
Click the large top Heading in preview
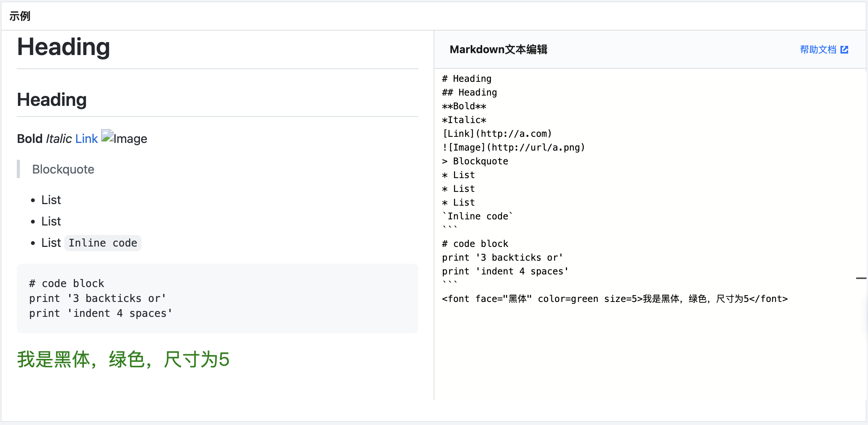tap(63, 47)
